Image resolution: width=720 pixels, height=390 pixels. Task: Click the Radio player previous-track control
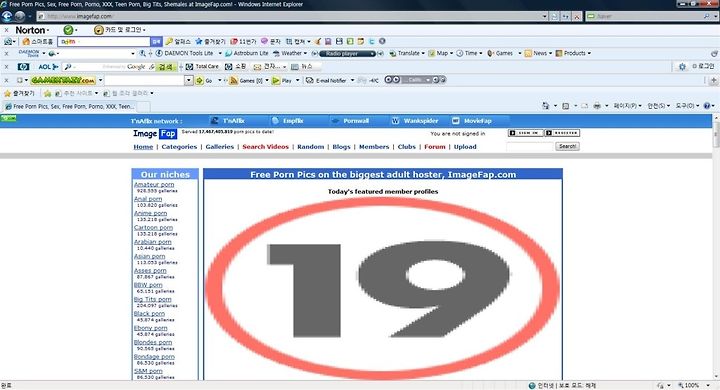(x=315, y=53)
